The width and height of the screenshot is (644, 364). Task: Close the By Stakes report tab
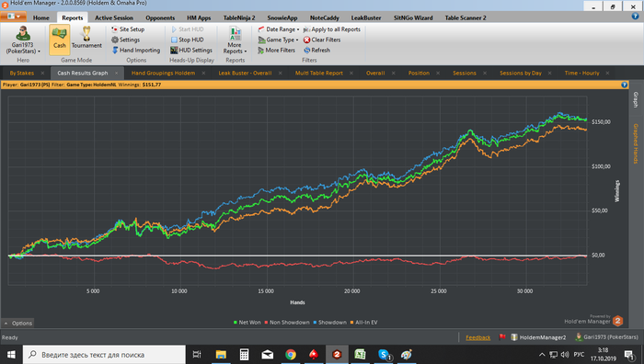tap(42, 73)
